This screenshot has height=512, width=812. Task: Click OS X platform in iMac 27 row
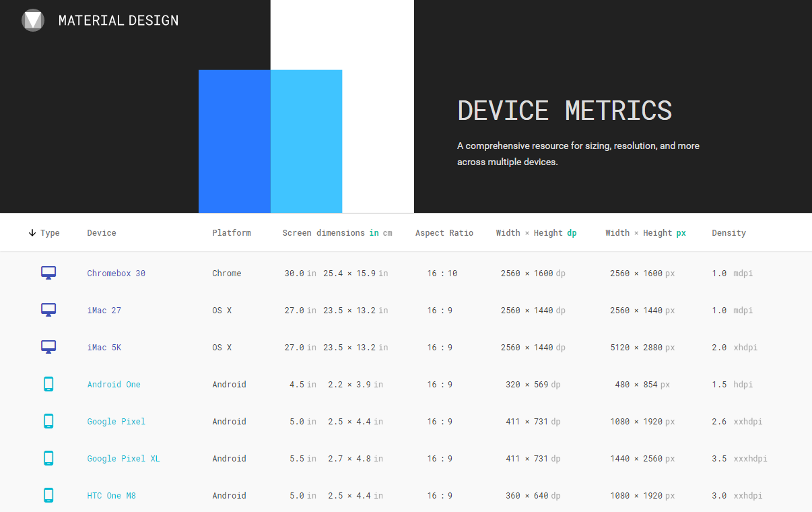[222, 311]
